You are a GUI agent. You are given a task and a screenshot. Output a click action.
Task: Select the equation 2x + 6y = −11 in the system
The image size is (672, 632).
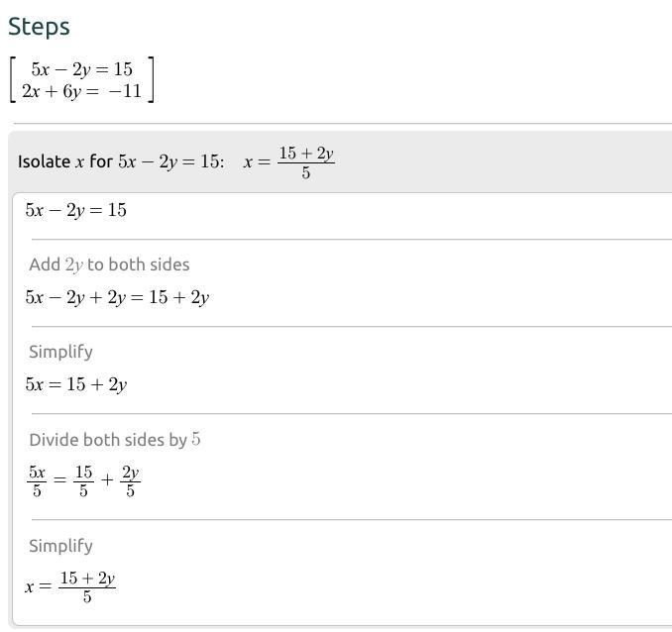82,91
